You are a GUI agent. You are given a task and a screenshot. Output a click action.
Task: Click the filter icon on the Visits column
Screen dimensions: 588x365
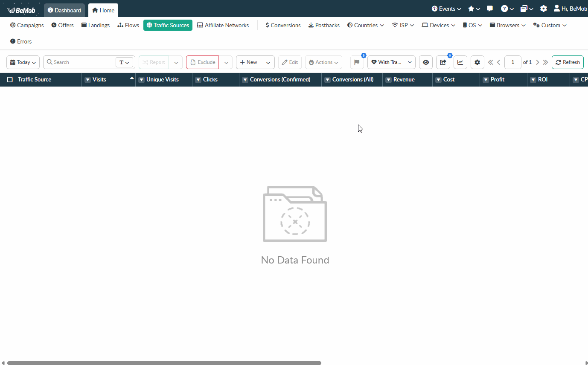click(88, 80)
